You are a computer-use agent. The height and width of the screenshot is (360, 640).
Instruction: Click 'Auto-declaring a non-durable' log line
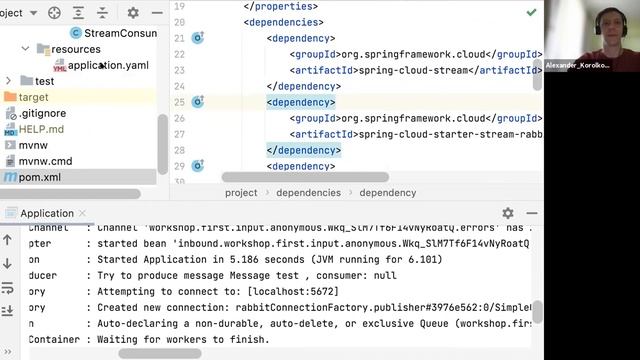pyautogui.click(x=315, y=324)
